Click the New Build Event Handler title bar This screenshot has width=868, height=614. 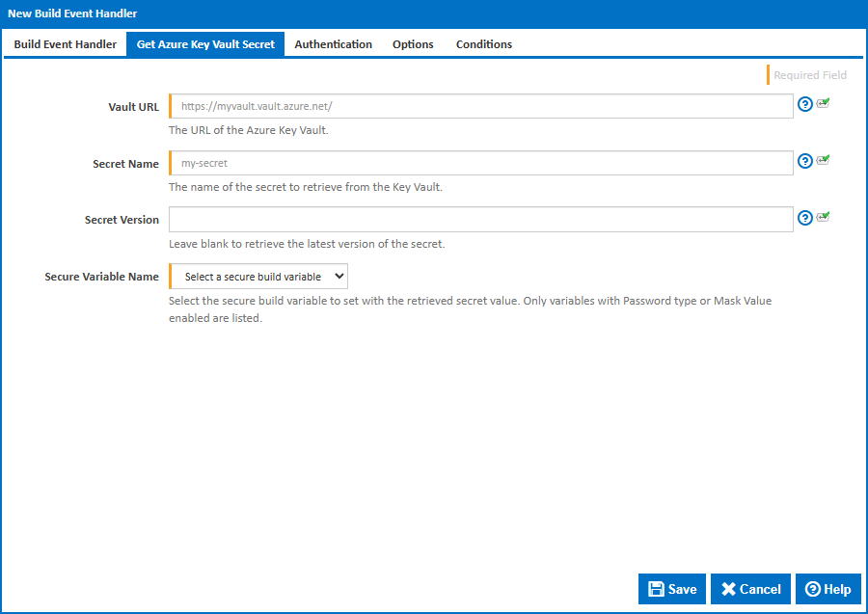(434, 13)
